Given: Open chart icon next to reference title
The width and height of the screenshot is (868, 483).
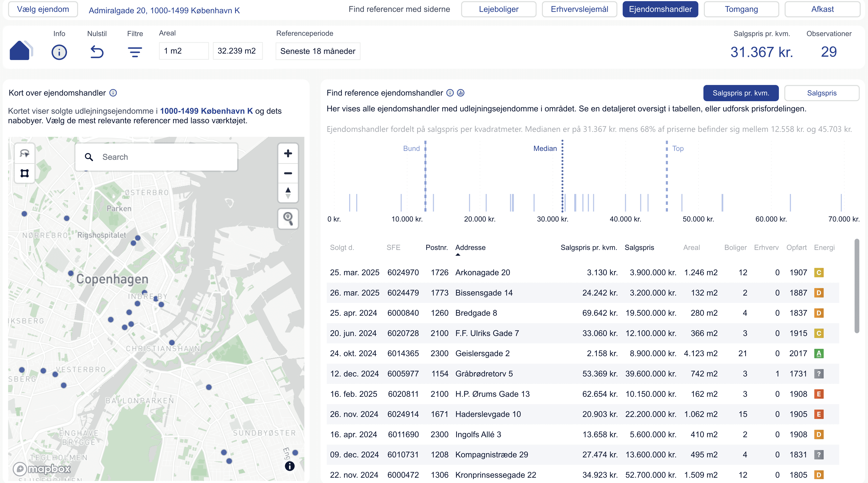Looking at the screenshot, I should pos(461,93).
